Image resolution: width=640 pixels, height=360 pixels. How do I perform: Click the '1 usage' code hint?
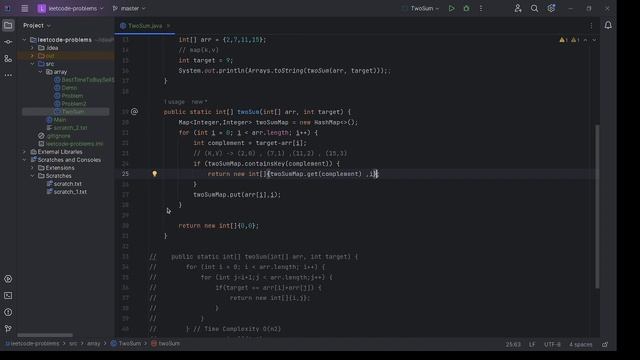[174, 102]
